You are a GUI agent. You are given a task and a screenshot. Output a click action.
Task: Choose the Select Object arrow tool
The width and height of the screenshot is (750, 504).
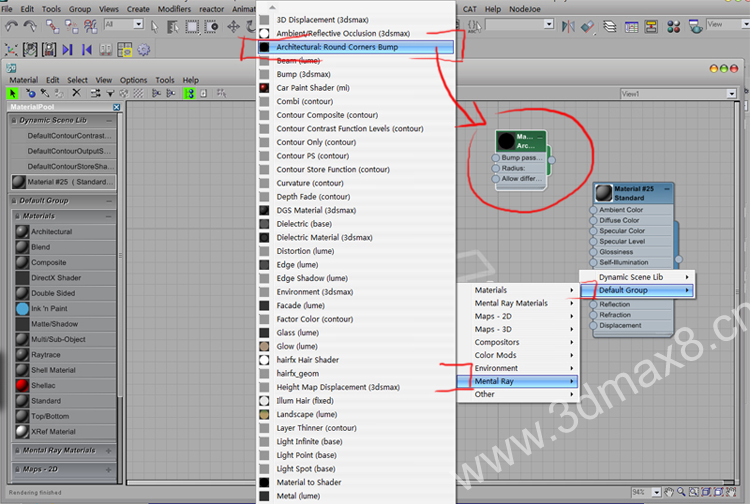click(154, 27)
